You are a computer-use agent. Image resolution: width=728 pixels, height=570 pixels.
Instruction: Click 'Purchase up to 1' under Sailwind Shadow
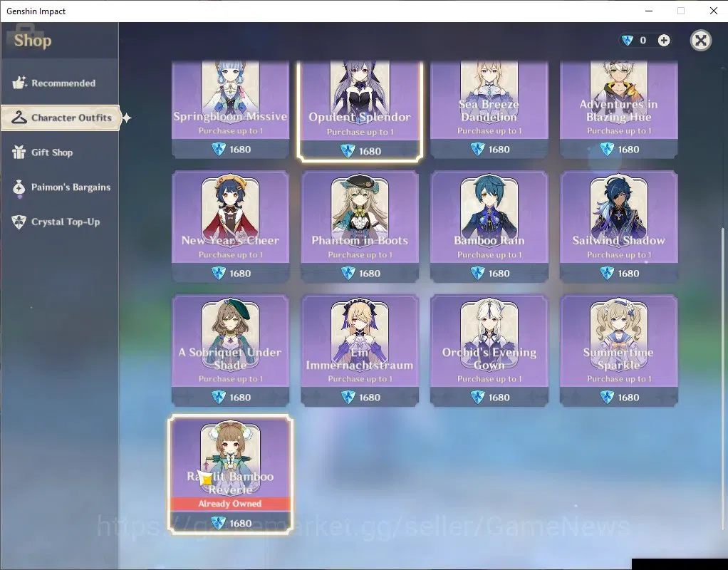619,254
